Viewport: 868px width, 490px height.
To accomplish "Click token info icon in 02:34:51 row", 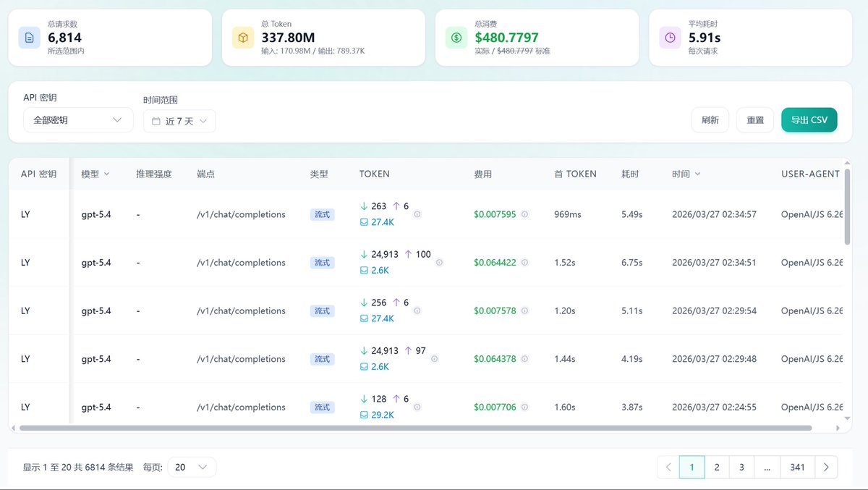I will coord(439,263).
